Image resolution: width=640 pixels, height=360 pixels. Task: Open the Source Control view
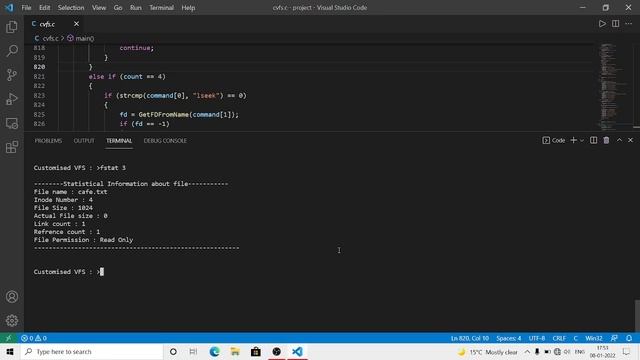(12, 75)
